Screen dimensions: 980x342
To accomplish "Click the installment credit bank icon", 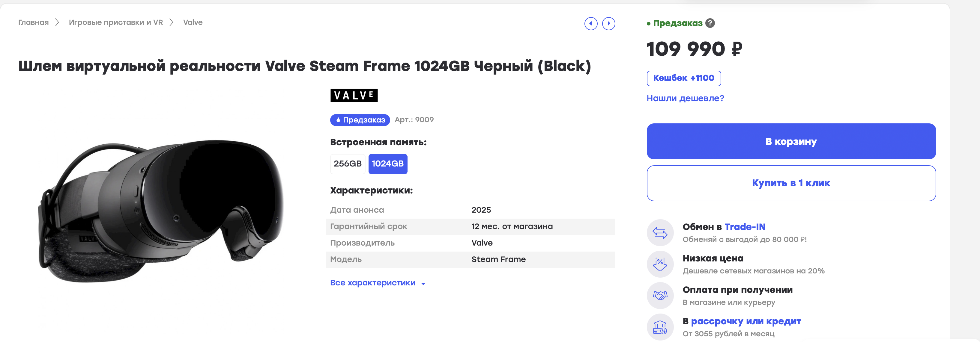I will (x=660, y=327).
